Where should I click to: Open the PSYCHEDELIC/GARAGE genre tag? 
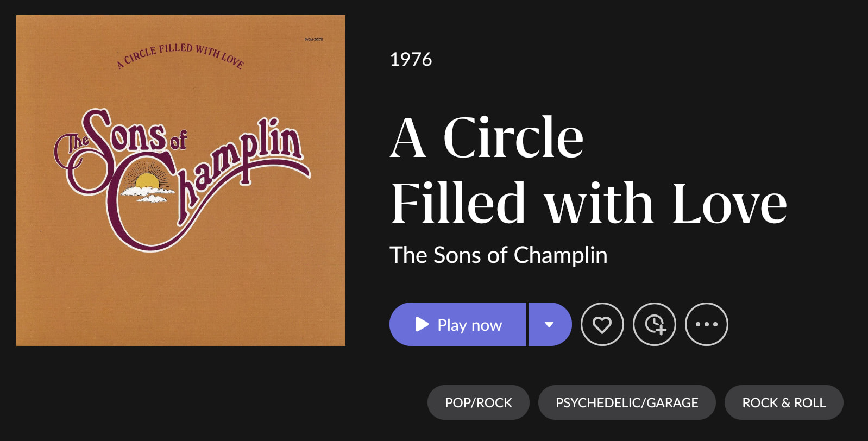pyautogui.click(x=627, y=402)
